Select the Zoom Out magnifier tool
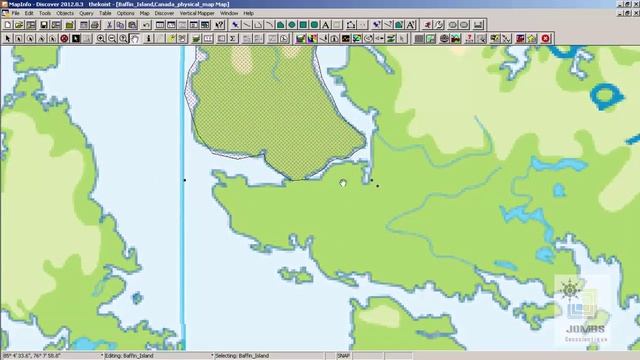 [112, 38]
